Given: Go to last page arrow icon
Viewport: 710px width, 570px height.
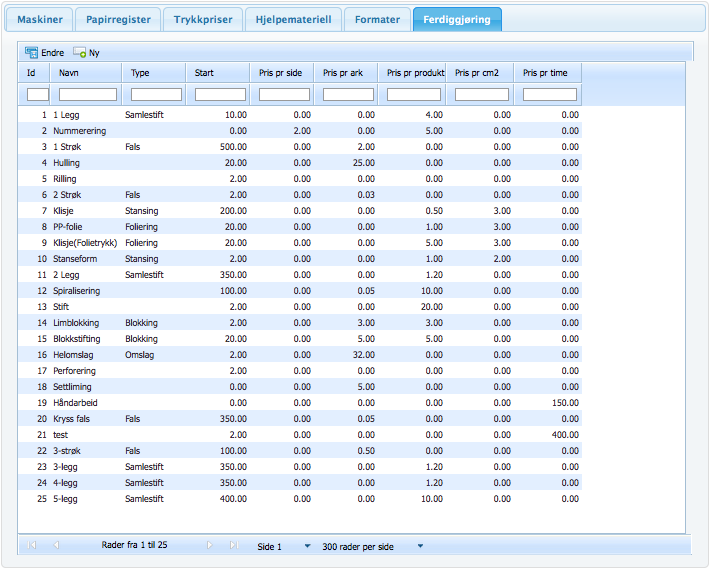Looking at the screenshot, I should [233, 545].
